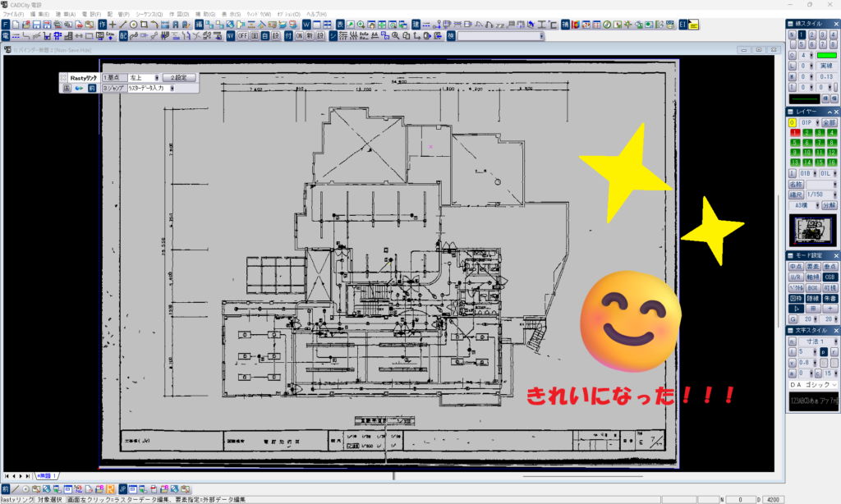Click the 全部 button in レイヤー panel
The image size is (841, 504).
pos(830,123)
